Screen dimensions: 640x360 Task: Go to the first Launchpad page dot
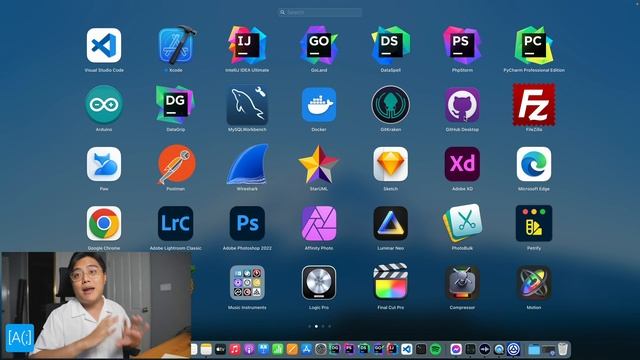(x=310, y=326)
